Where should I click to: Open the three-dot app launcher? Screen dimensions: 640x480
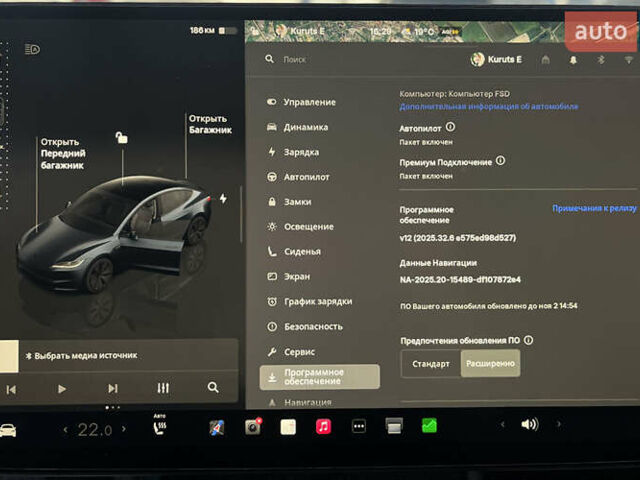tap(358, 427)
